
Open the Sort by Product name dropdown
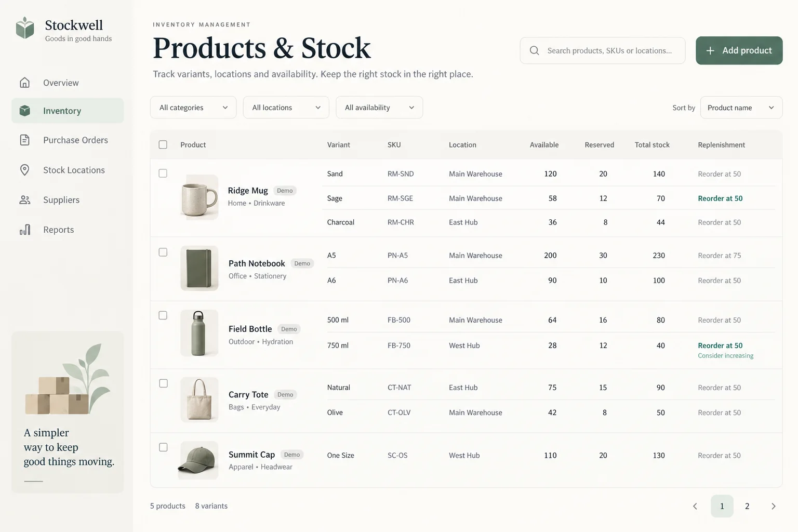[x=741, y=108]
